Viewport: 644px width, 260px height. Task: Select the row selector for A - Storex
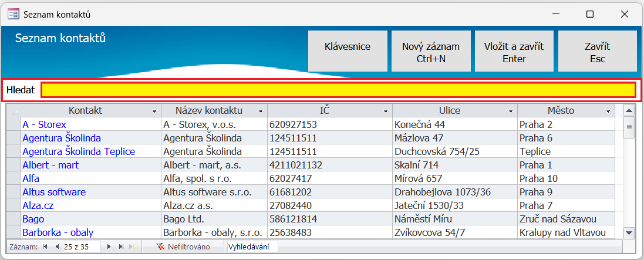(x=14, y=124)
